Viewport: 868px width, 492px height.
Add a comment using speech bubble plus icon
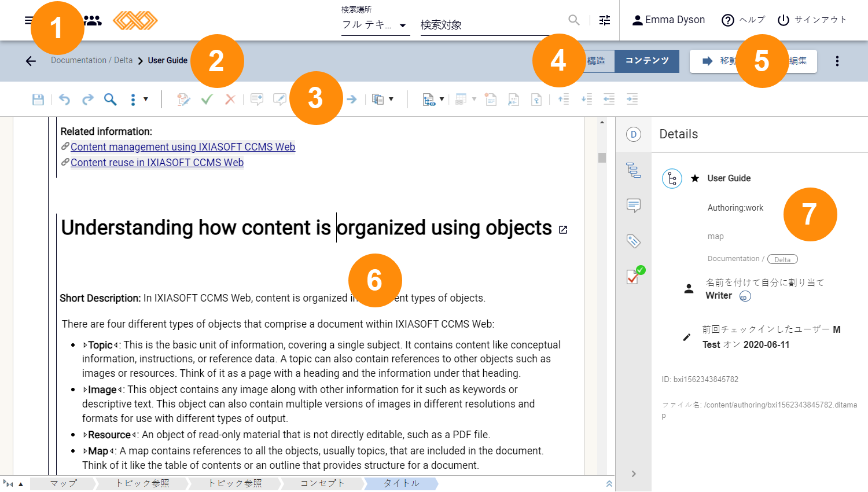256,100
